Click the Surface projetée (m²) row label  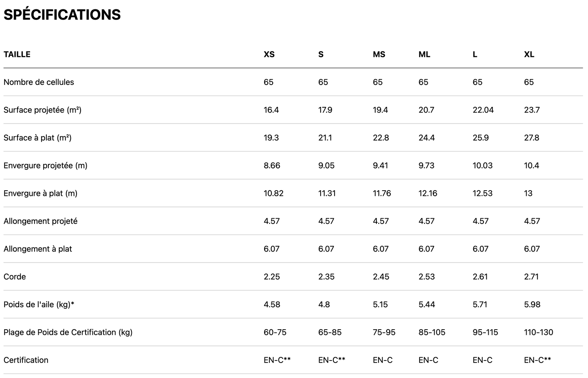click(42, 110)
